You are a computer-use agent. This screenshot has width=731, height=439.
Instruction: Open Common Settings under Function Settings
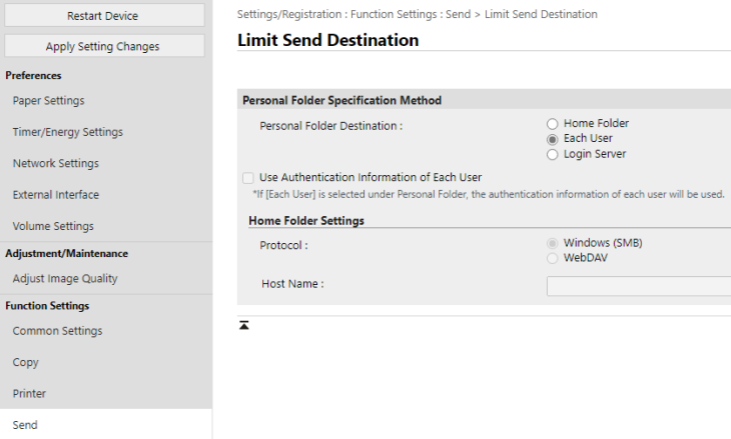coord(57,331)
